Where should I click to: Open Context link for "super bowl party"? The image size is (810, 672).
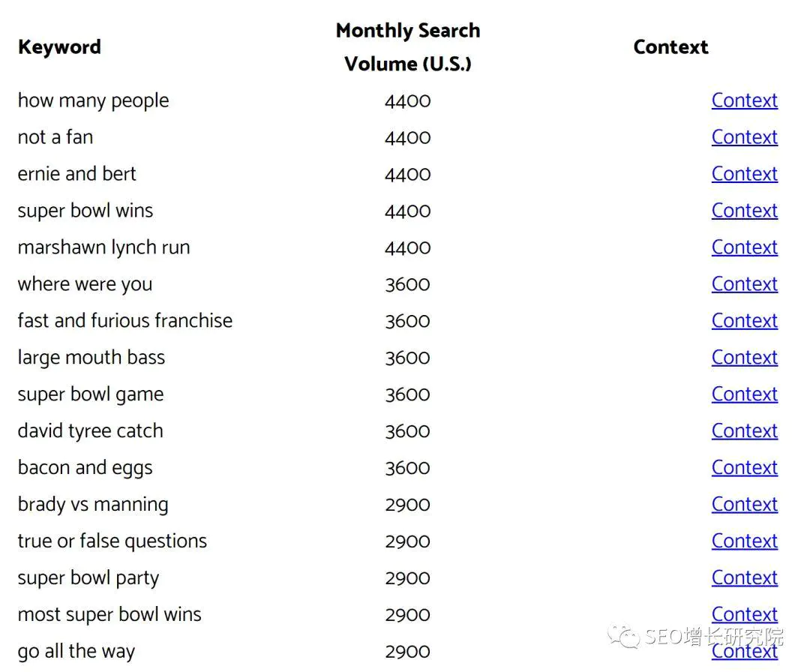tap(745, 577)
